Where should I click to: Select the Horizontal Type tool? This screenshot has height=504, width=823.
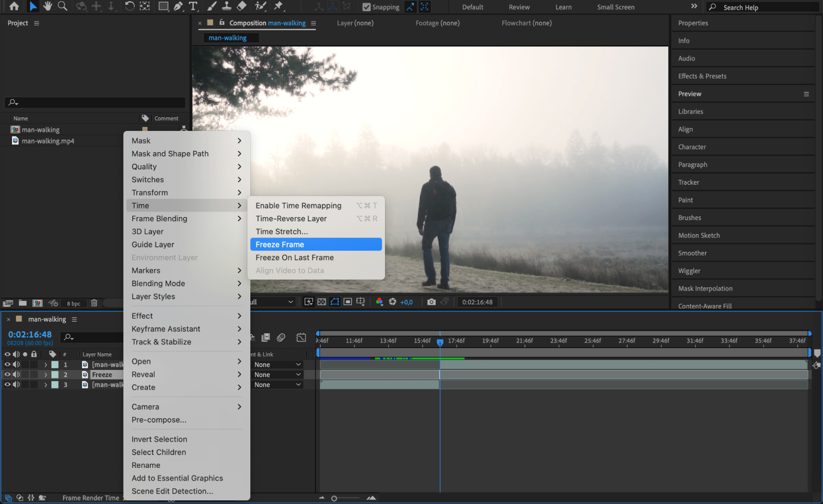pyautogui.click(x=193, y=6)
